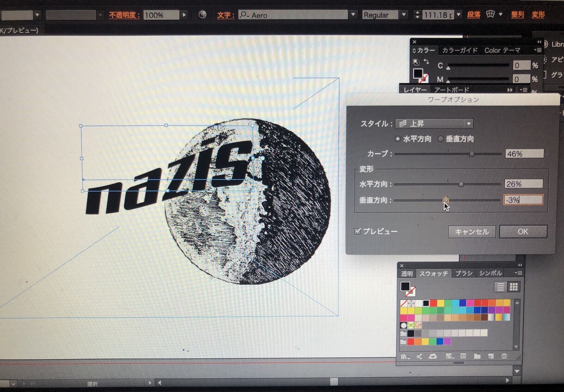This screenshot has height=392, width=564.
Task: Click the New Swatch icon
Action: [x=491, y=356]
